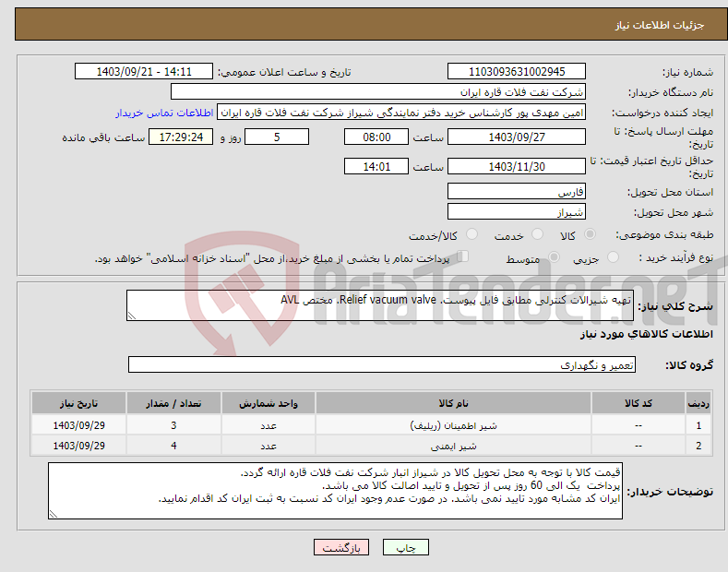728x572 pixels.
Task: Click need date 1403/09/29 in row 2
Action: (78, 446)
